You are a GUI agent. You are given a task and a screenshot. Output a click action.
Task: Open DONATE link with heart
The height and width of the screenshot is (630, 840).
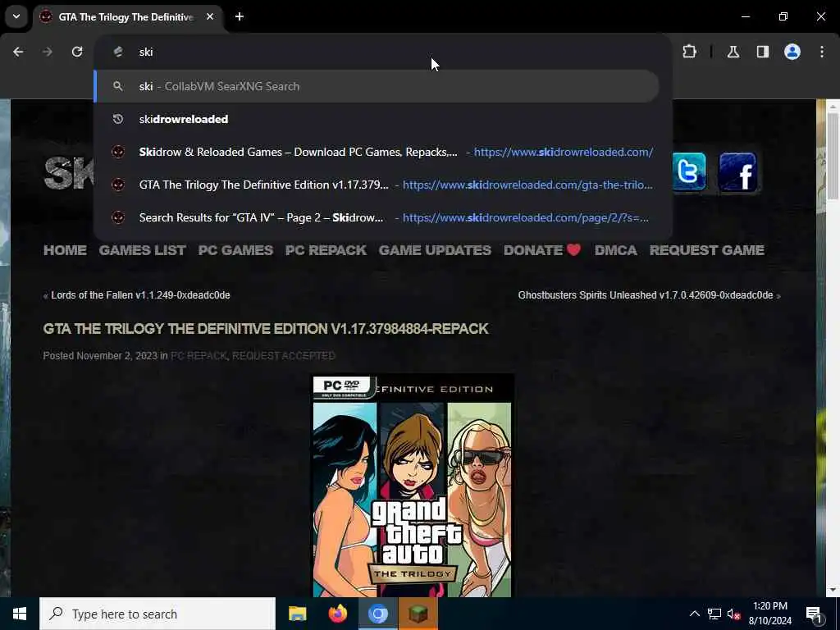(x=542, y=250)
